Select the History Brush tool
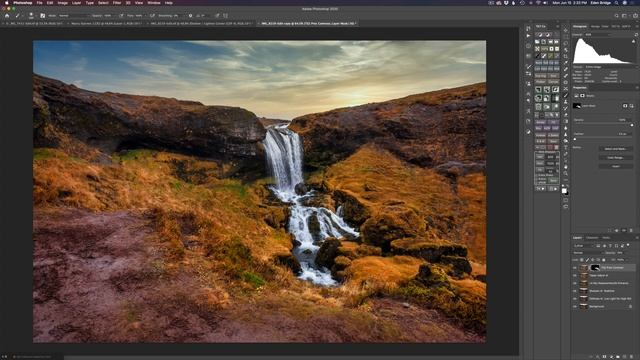Image resolution: width=640 pixels, height=360 pixels. 566,108
